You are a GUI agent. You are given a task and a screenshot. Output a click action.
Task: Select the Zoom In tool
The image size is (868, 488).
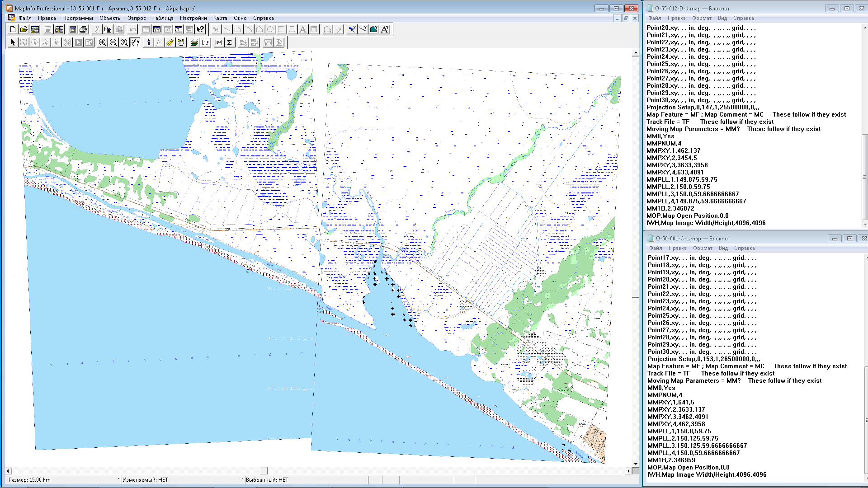tap(104, 42)
